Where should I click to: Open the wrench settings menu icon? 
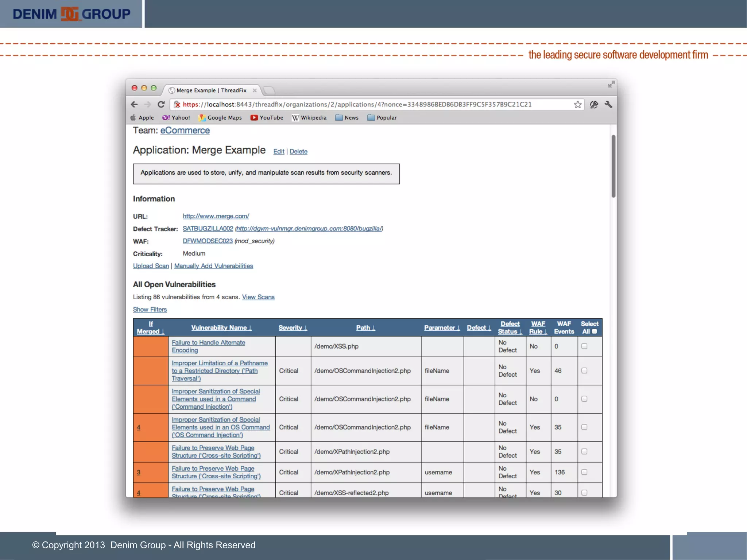click(608, 105)
